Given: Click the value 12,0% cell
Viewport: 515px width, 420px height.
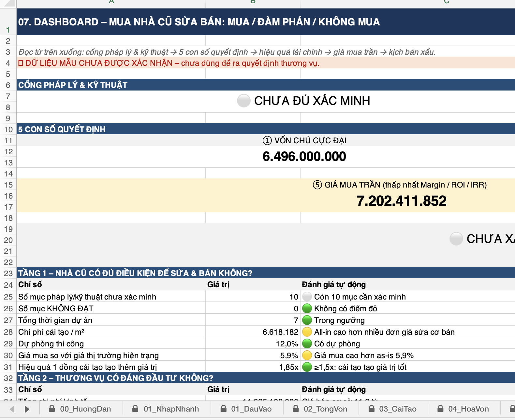Looking at the screenshot, I should pyautogui.click(x=253, y=343).
